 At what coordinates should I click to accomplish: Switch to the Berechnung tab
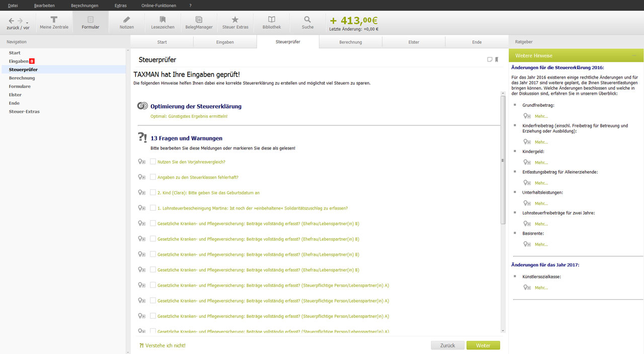351,42
